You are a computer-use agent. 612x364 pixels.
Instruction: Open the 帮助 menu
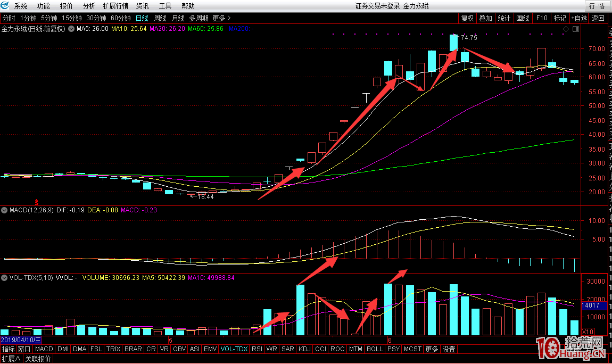188,6
